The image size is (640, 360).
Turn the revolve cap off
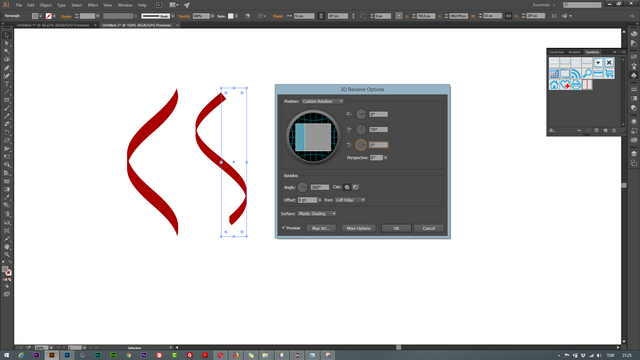click(356, 187)
